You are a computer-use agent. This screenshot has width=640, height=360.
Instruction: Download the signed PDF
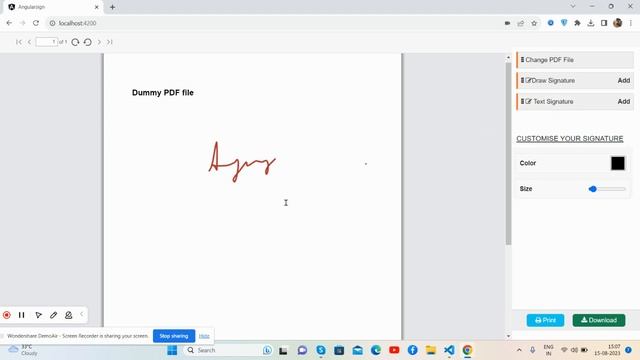pyautogui.click(x=599, y=320)
